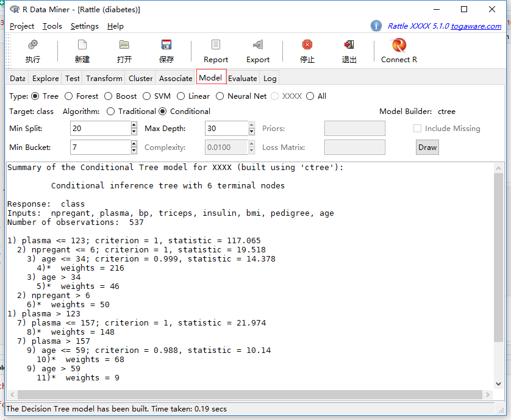
Task: Decrease Max Depth with down arrow
Action: click(252, 132)
